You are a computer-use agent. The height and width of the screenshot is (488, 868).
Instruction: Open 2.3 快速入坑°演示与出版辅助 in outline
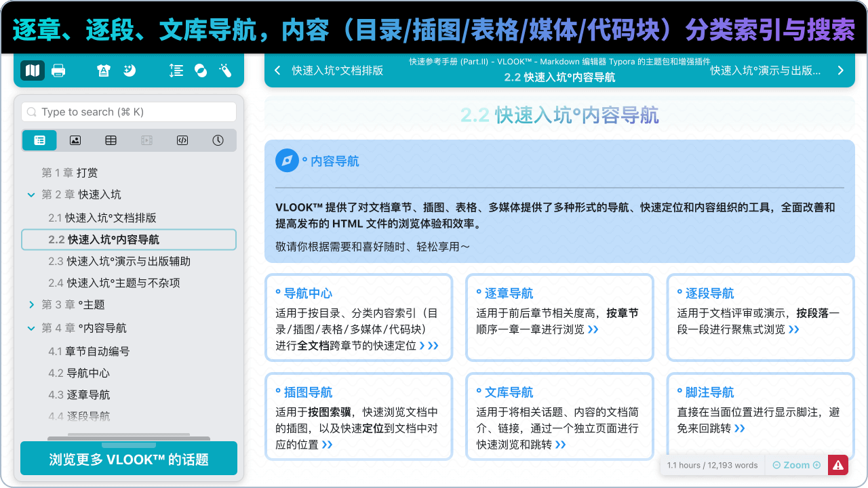pos(119,261)
